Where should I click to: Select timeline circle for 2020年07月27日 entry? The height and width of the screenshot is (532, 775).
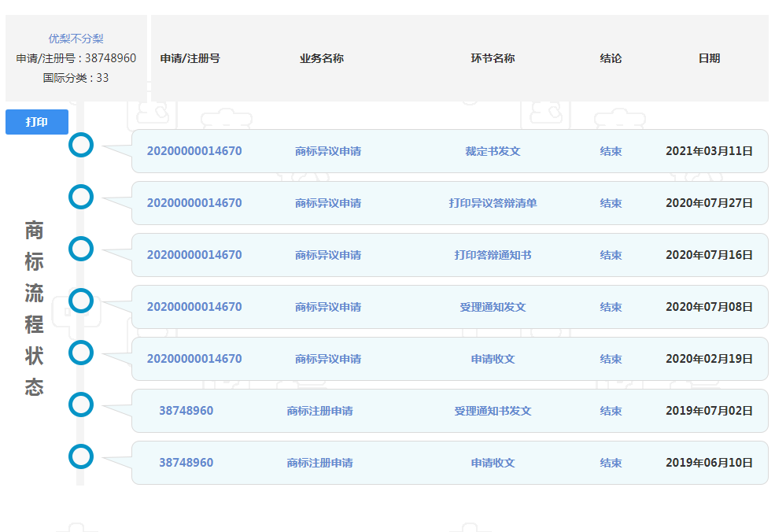(81, 197)
